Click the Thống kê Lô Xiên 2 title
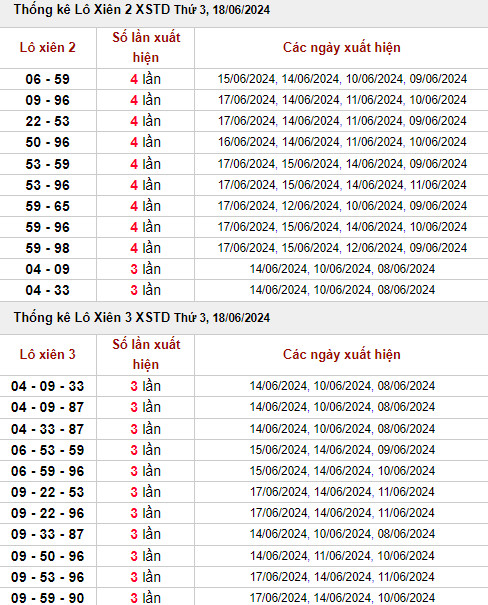The image size is (488, 605). tap(142, 10)
